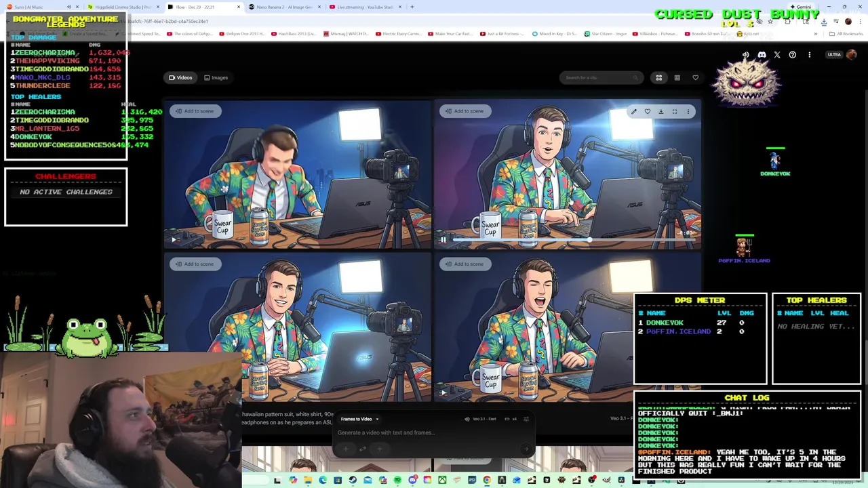
Task: Select the small grid view icon
Action: pos(677,78)
